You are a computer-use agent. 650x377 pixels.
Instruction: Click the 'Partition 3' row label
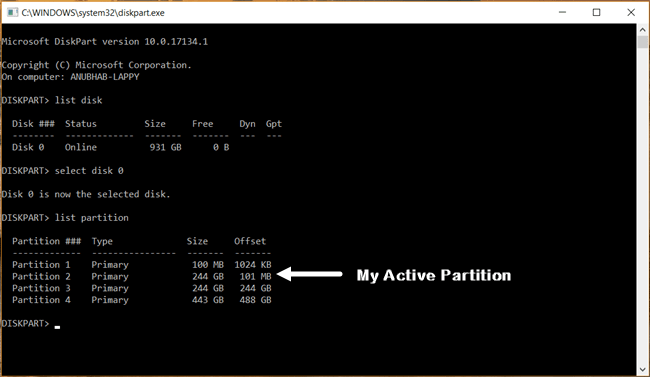(x=41, y=288)
